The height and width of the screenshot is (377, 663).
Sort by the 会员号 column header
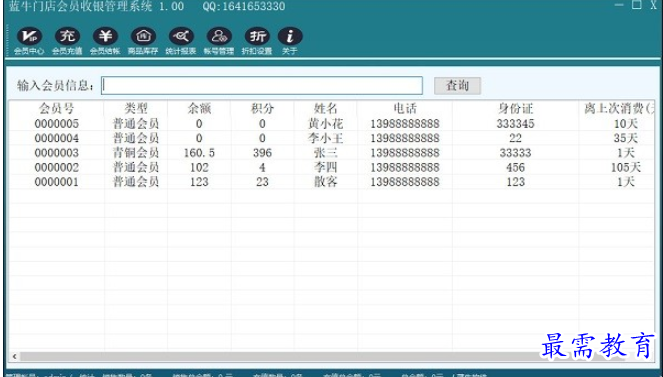(57, 109)
